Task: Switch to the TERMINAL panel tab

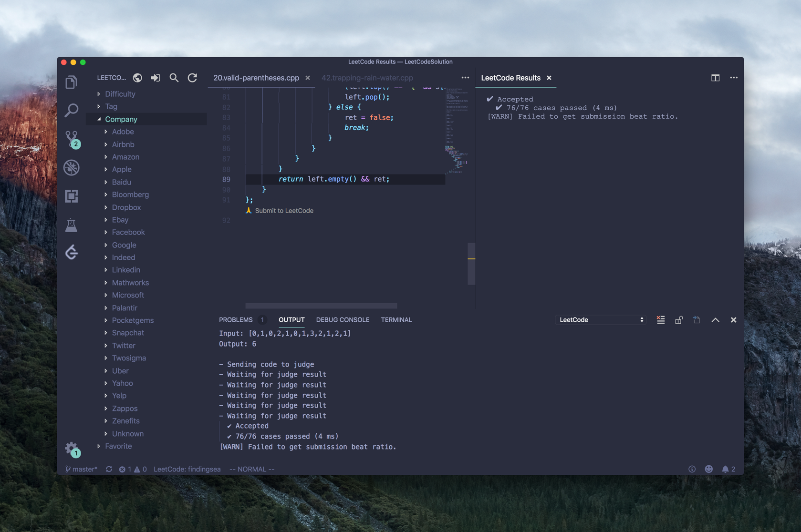Action: click(x=396, y=320)
